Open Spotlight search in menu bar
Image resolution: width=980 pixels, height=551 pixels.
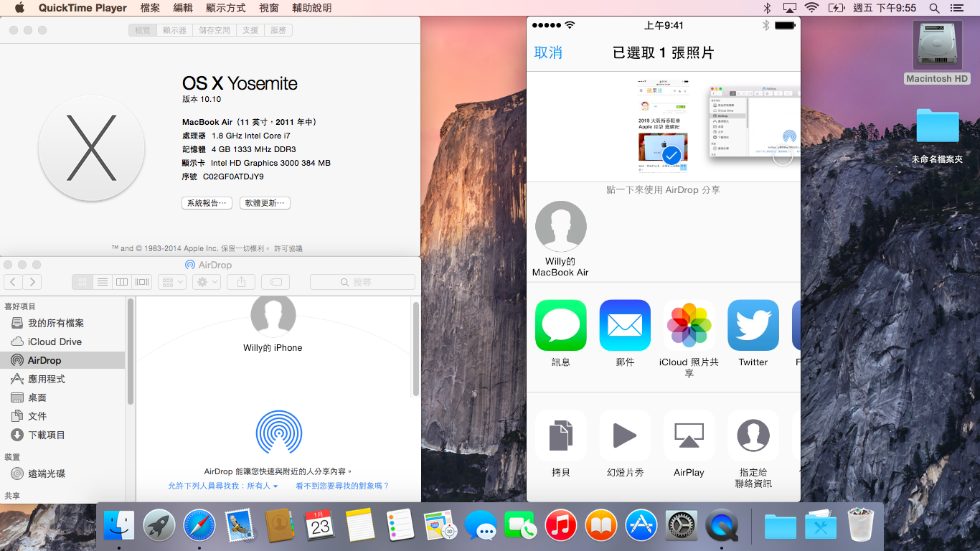coord(934,8)
